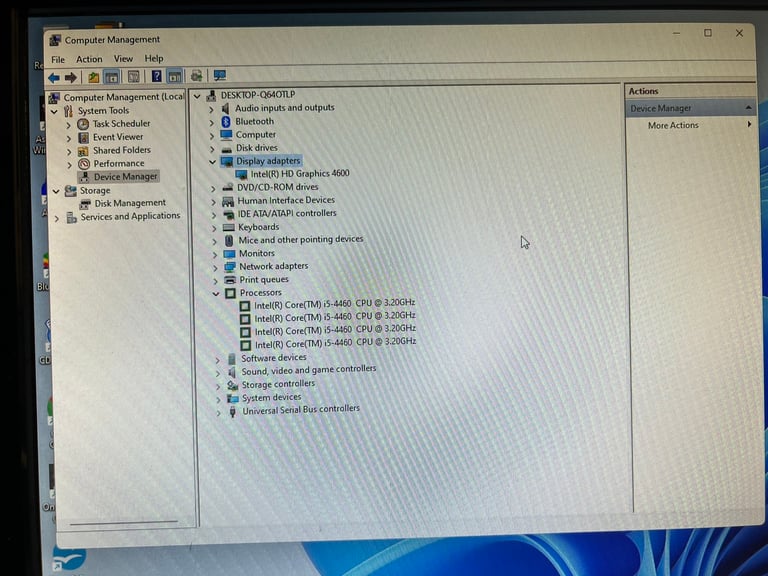768x576 pixels.
Task: Click the Storage label in tree
Action: point(95,191)
